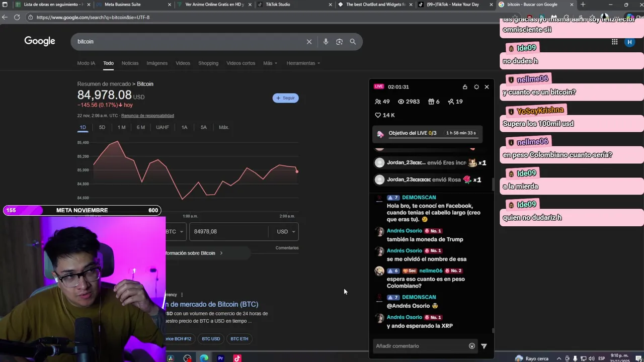This screenshot has width=644, height=362.
Task: Click the BTC USD chip
Action: coord(211,339)
